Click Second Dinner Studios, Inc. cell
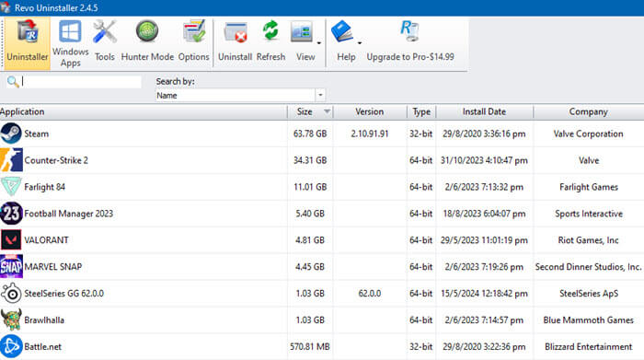The image size is (644, 360). coord(588,267)
